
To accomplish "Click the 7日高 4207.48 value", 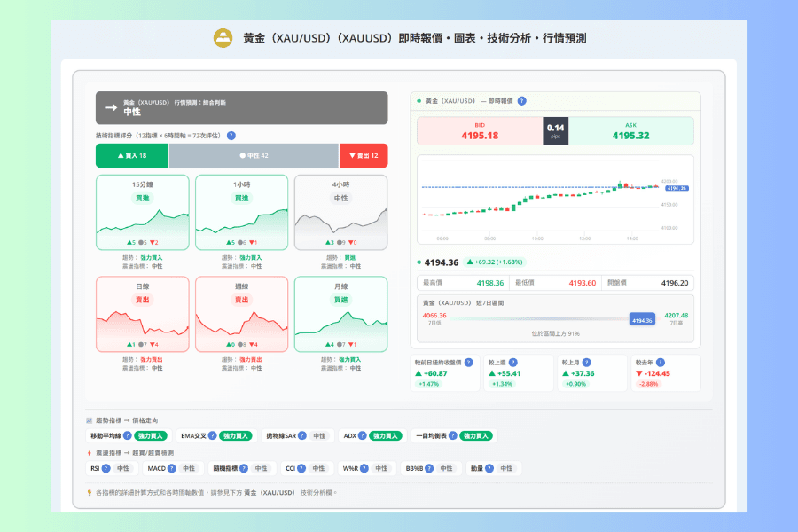I will (677, 316).
